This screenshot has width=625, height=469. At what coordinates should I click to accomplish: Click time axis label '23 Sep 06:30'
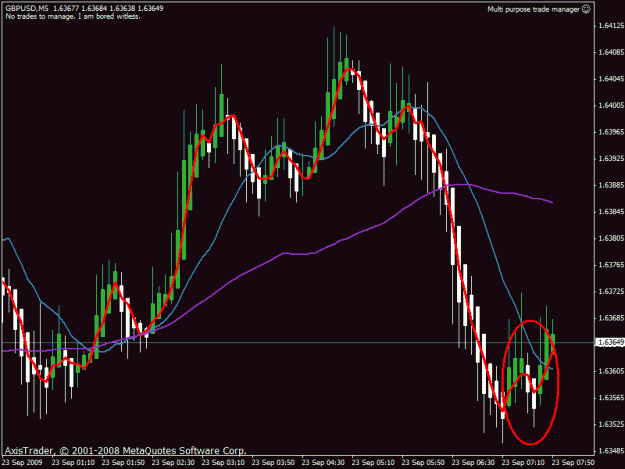pos(473,463)
